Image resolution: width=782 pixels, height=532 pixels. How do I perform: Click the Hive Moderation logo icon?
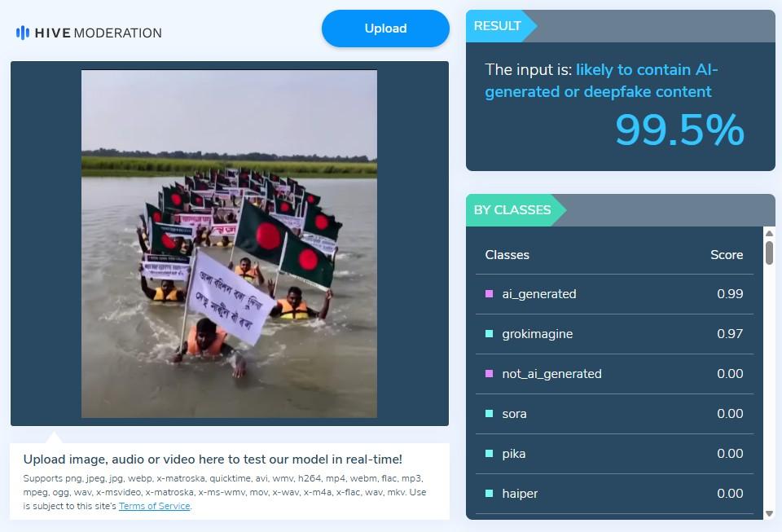point(23,33)
